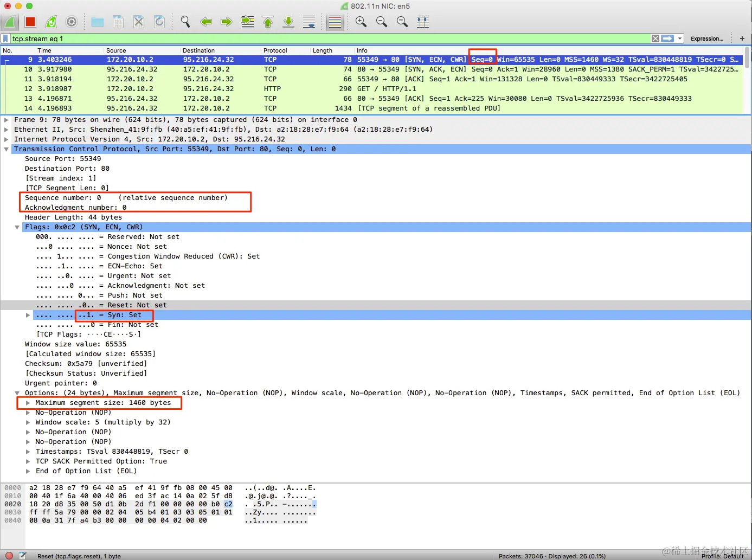Sort packets by the Length column header

point(332,50)
